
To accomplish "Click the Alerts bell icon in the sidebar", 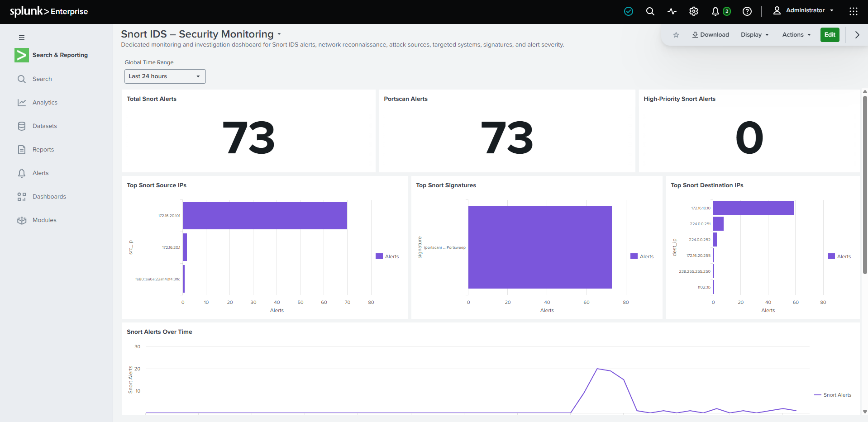I will click(22, 173).
